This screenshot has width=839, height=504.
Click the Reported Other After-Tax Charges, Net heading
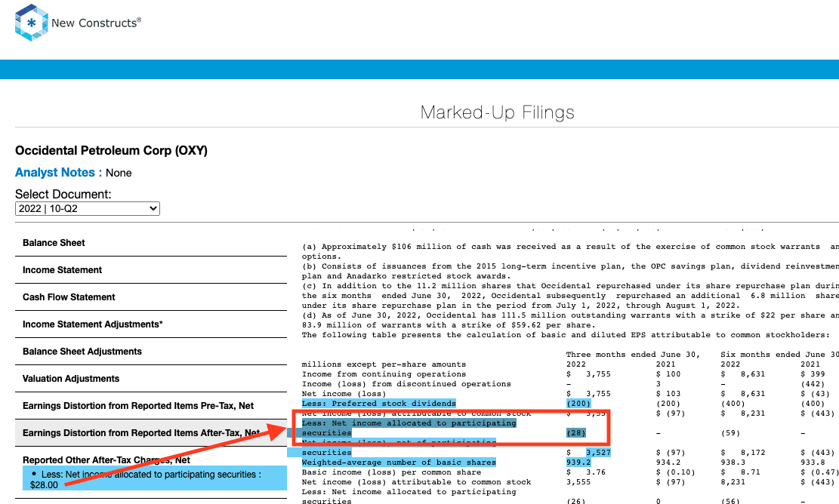tap(106, 460)
